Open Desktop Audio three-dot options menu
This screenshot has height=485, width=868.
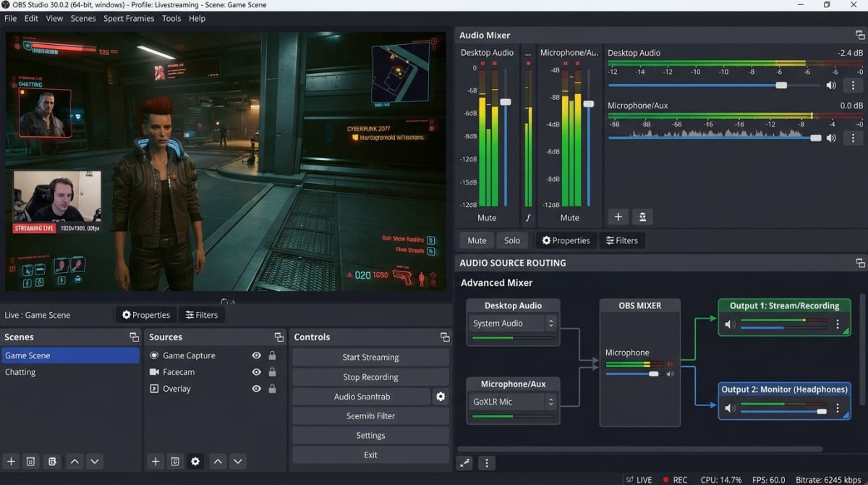[853, 85]
